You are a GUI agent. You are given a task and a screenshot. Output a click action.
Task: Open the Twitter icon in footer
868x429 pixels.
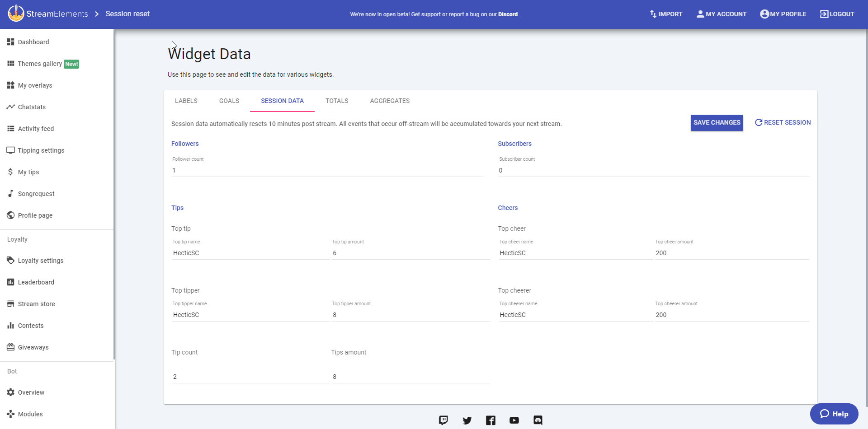tap(467, 420)
